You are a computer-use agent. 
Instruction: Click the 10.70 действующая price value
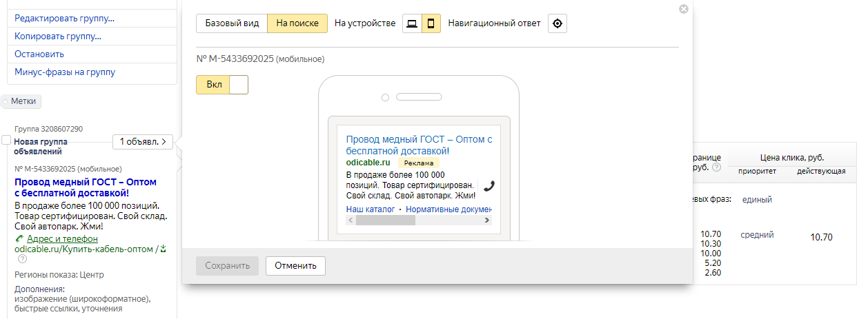(x=821, y=237)
